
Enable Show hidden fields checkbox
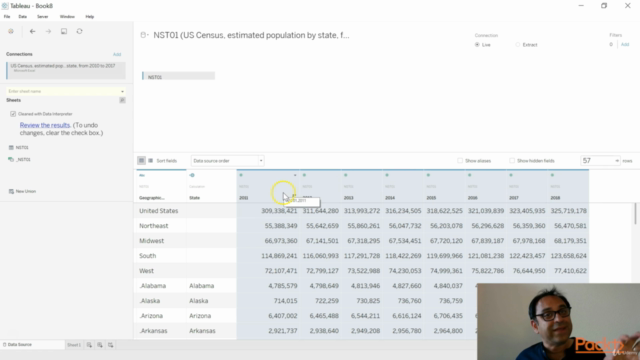point(512,161)
